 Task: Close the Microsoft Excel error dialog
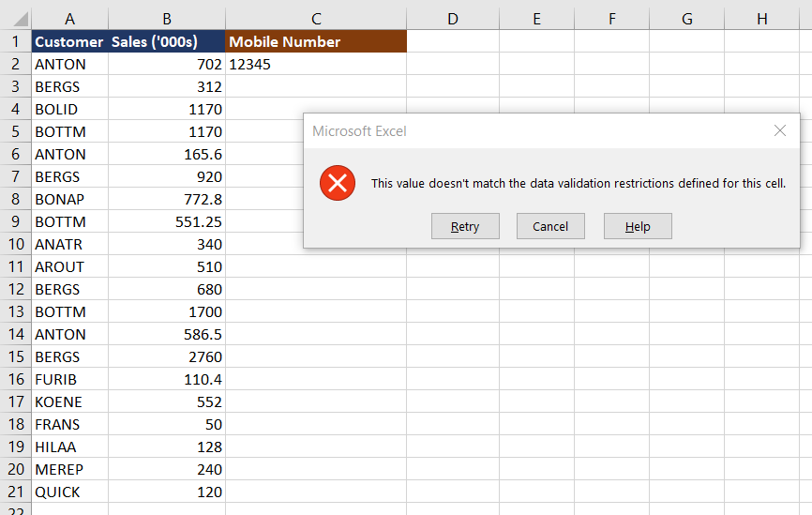[780, 131]
